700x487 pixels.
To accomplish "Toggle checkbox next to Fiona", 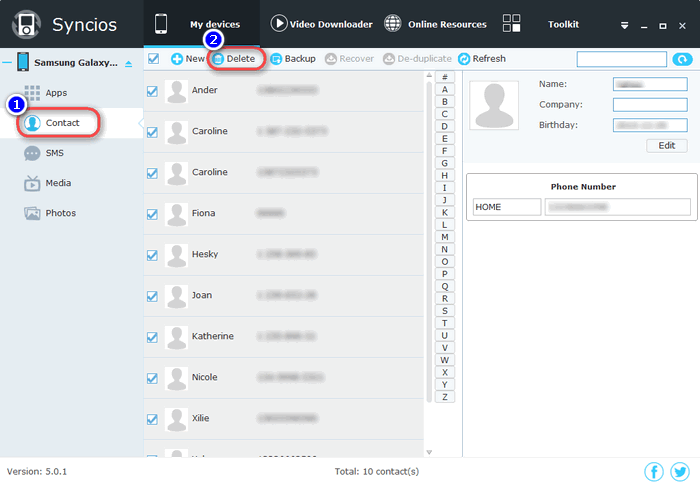I will pyautogui.click(x=153, y=214).
